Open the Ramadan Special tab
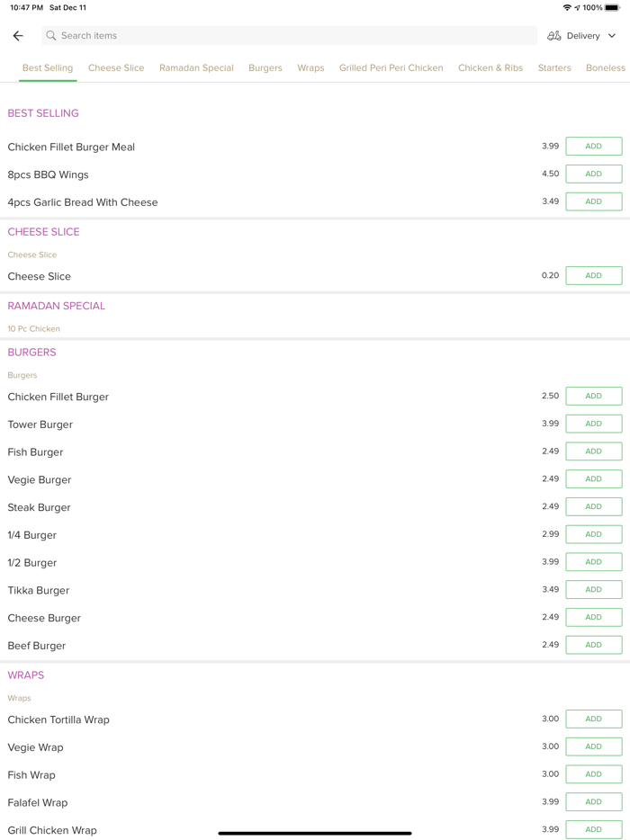The height and width of the screenshot is (840, 630). tap(196, 67)
